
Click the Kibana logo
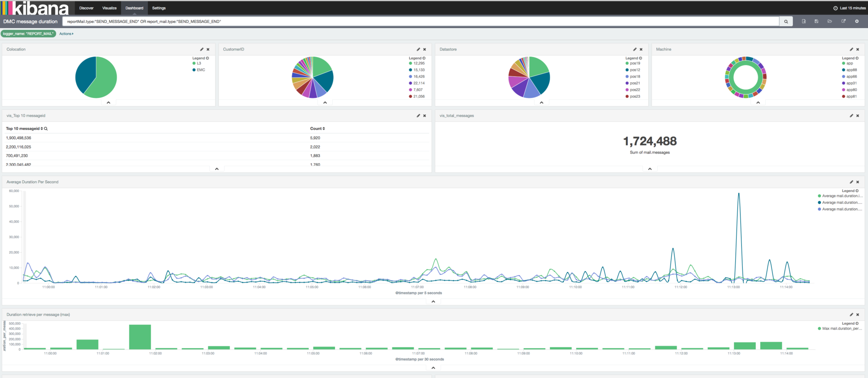tap(35, 8)
